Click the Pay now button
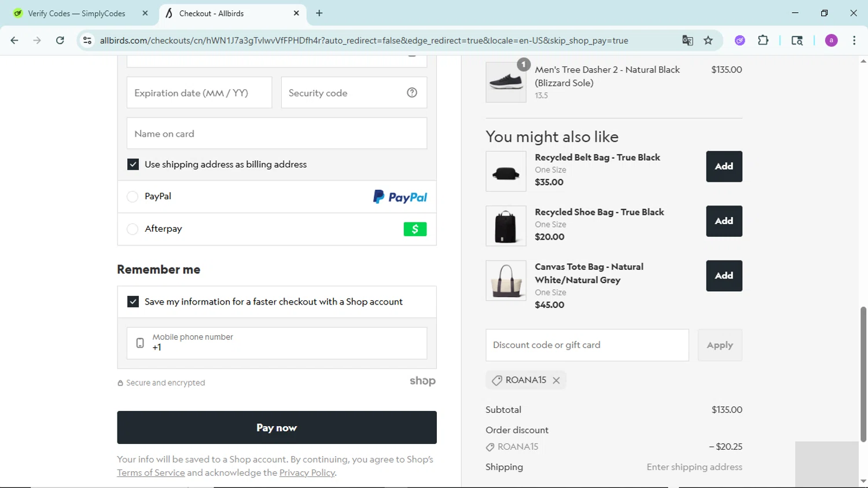Screen dimensions: 868x488 [277, 428]
